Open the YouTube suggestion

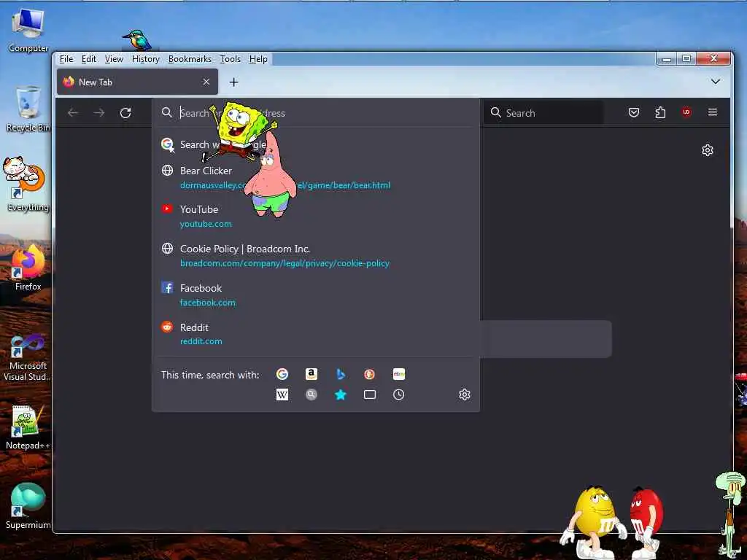pos(316,216)
